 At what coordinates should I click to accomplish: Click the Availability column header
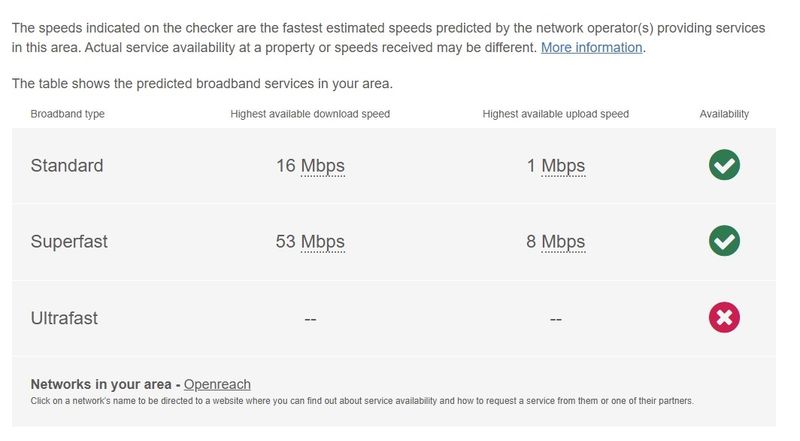(x=724, y=114)
